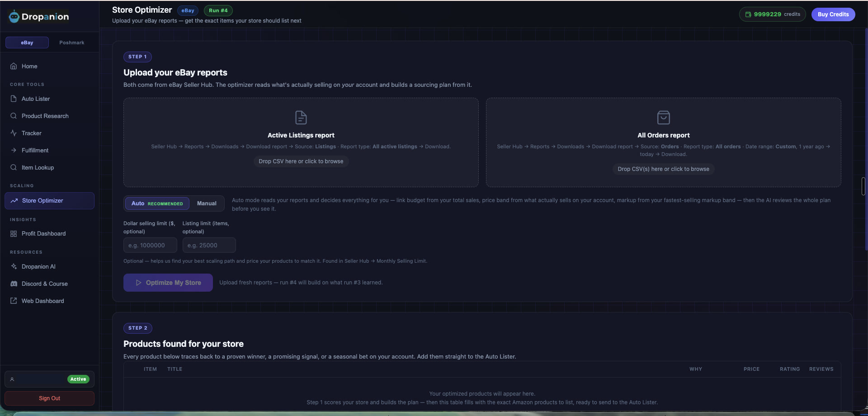The image size is (868, 416).
Task: Click the Web Dashboard external-link icon
Action: (14, 301)
